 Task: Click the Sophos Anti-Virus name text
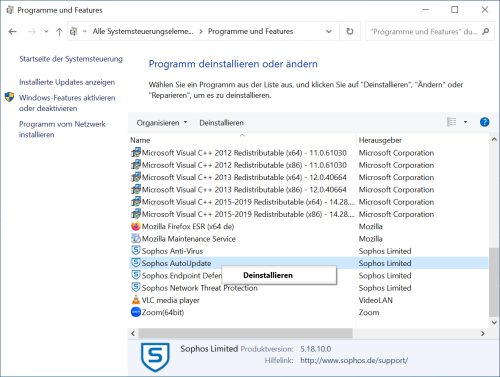click(x=172, y=251)
